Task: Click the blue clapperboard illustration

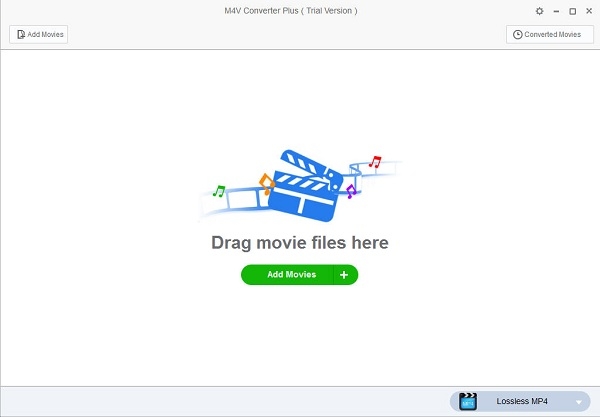Action: point(305,186)
